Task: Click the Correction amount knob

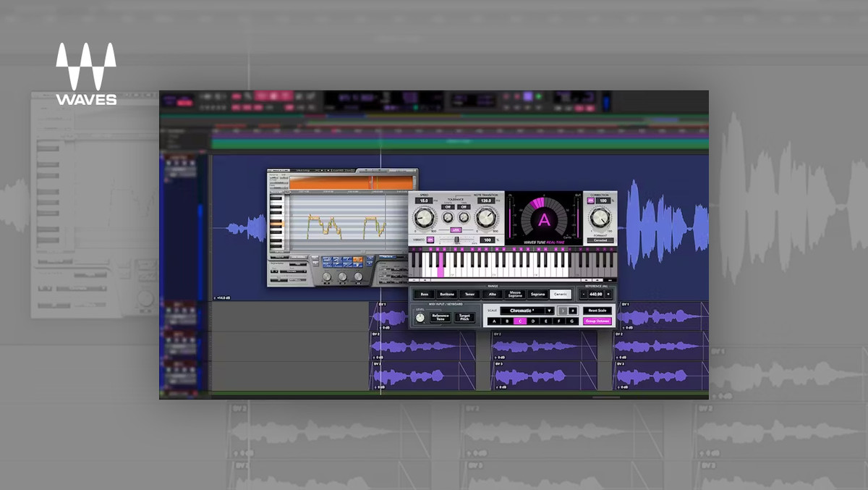Action: pos(600,217)
